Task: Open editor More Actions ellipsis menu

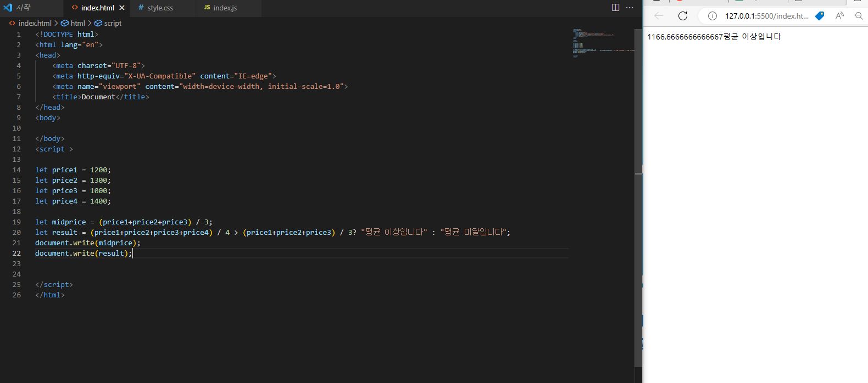Action: (630, 8)
